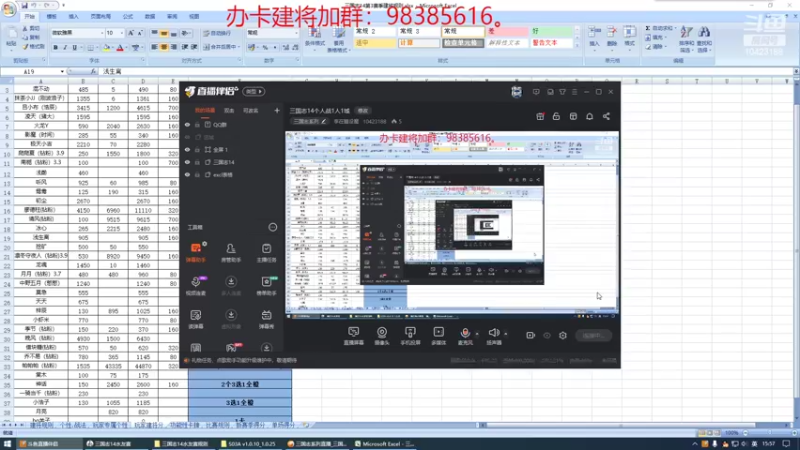Click the record video icon near settings
Viewport: 800px width, 450px height.
531,335
